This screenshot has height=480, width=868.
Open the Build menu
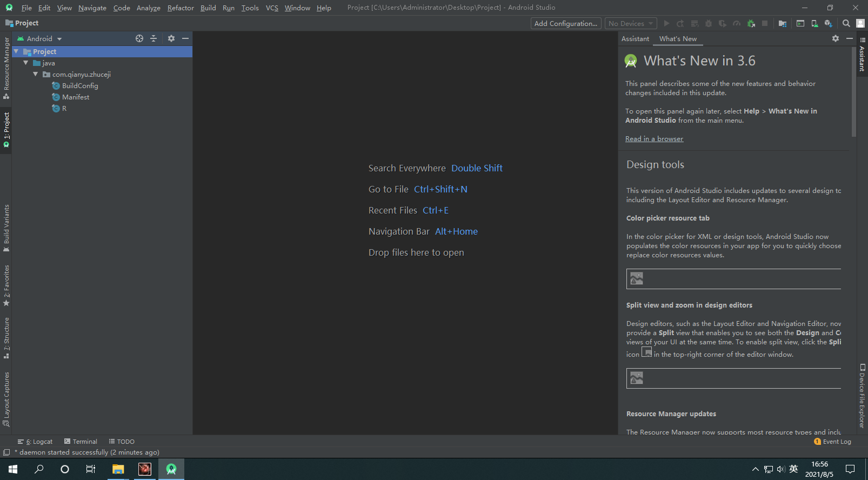tap(208, 8)
